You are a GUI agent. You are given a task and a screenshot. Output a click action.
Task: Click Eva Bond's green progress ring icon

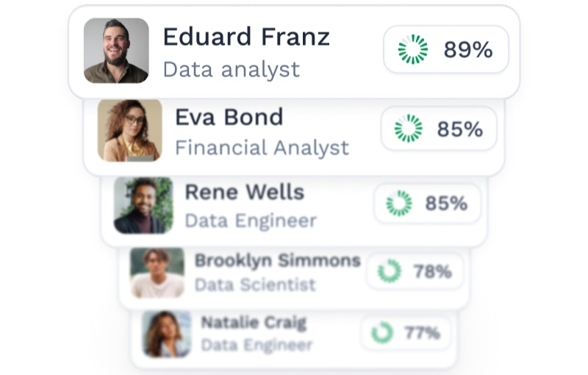408,129
